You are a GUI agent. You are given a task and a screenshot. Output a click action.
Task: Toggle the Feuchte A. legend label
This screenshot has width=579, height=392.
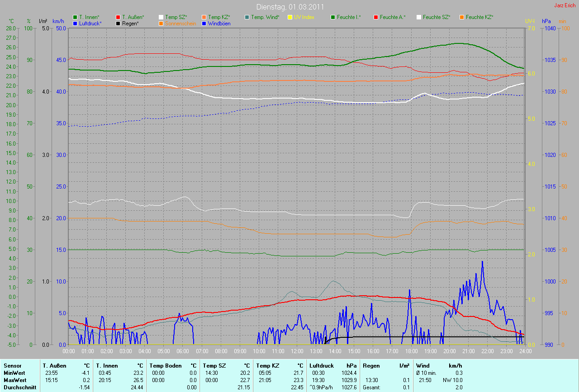(392, 17)
